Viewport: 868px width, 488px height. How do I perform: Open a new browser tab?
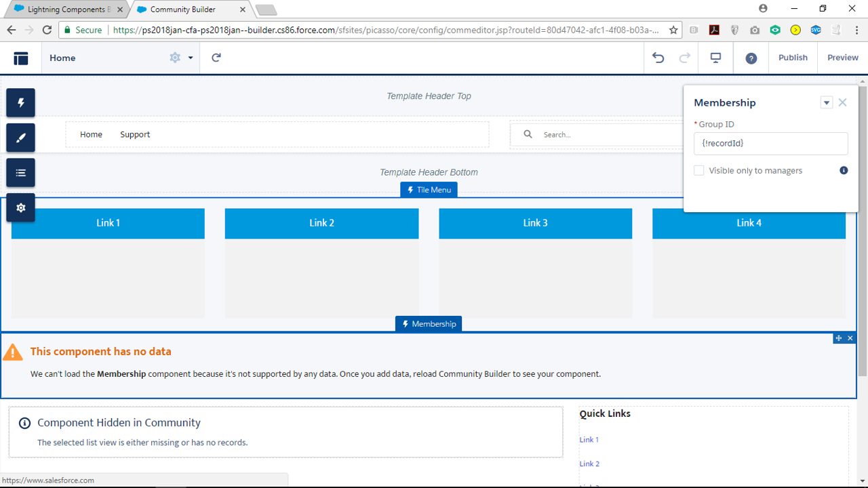point(266,9)
